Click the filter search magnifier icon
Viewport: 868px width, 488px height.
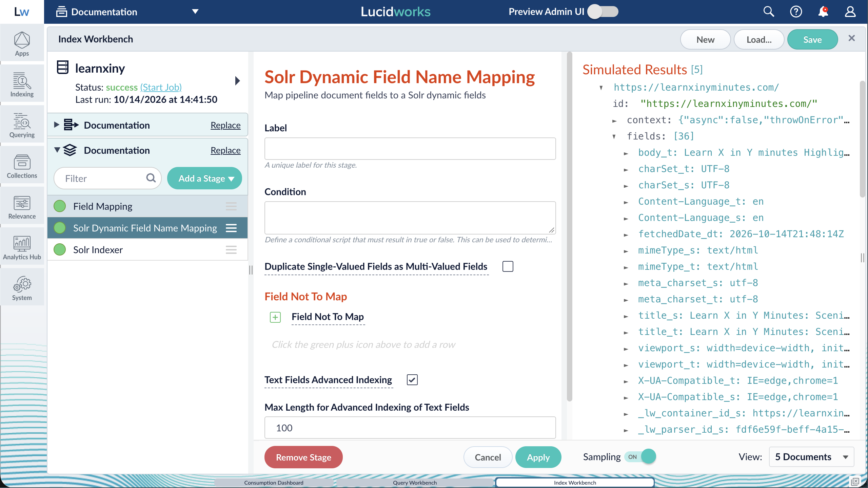click(x=151, y=178)
